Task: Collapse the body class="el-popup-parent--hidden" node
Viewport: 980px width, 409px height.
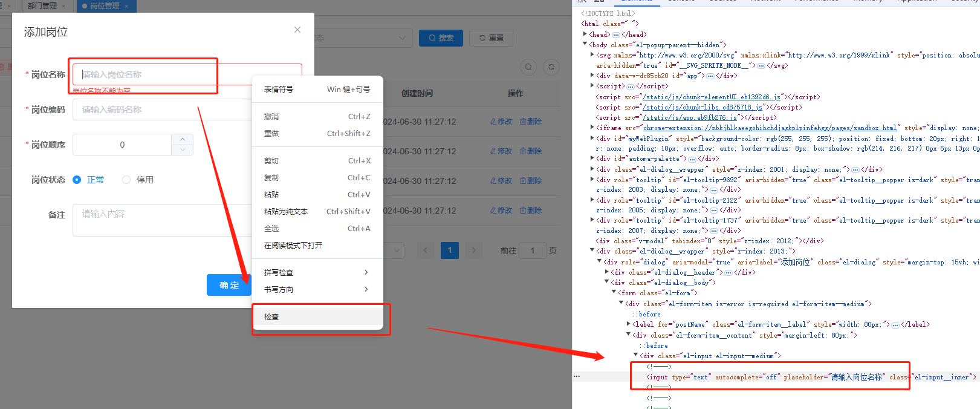Action: point(585,44)
